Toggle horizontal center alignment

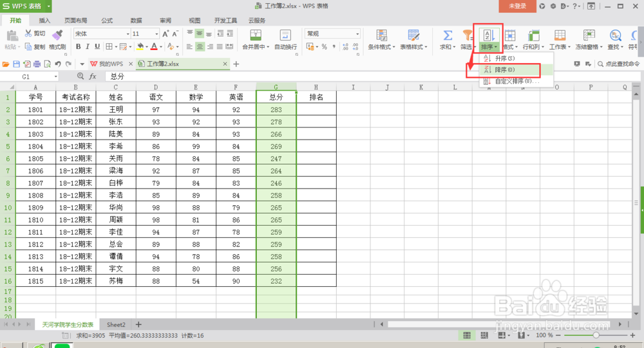click(x=199, y=47)
